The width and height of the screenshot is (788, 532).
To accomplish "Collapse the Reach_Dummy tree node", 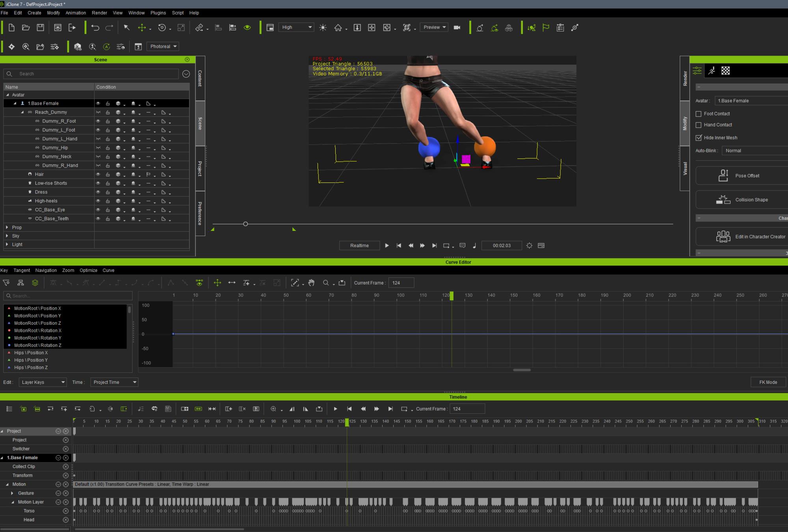I will point(22,112).
